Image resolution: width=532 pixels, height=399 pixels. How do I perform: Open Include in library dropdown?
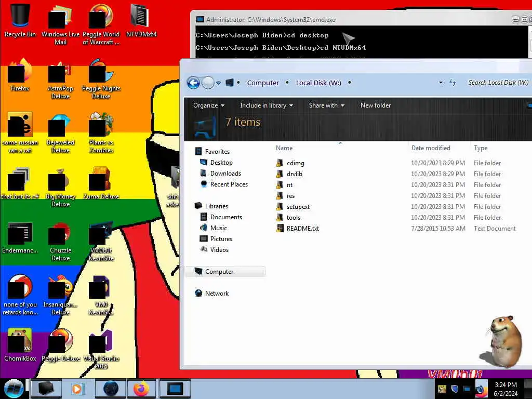click(267, 105)
